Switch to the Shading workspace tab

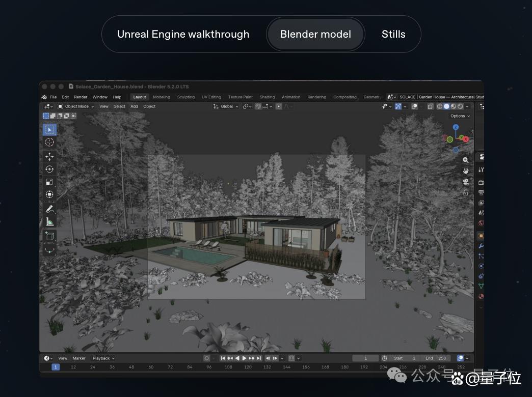tap(267, 97)
